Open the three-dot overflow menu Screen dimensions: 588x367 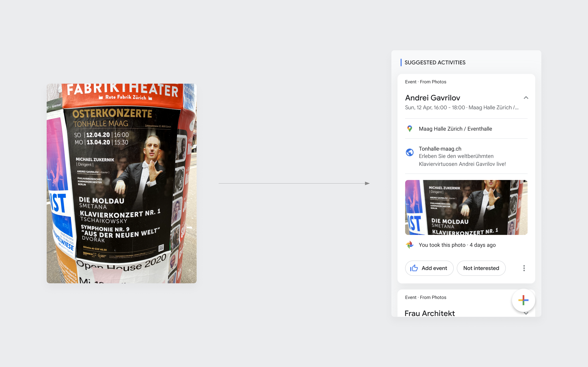(x=524, y=268)
